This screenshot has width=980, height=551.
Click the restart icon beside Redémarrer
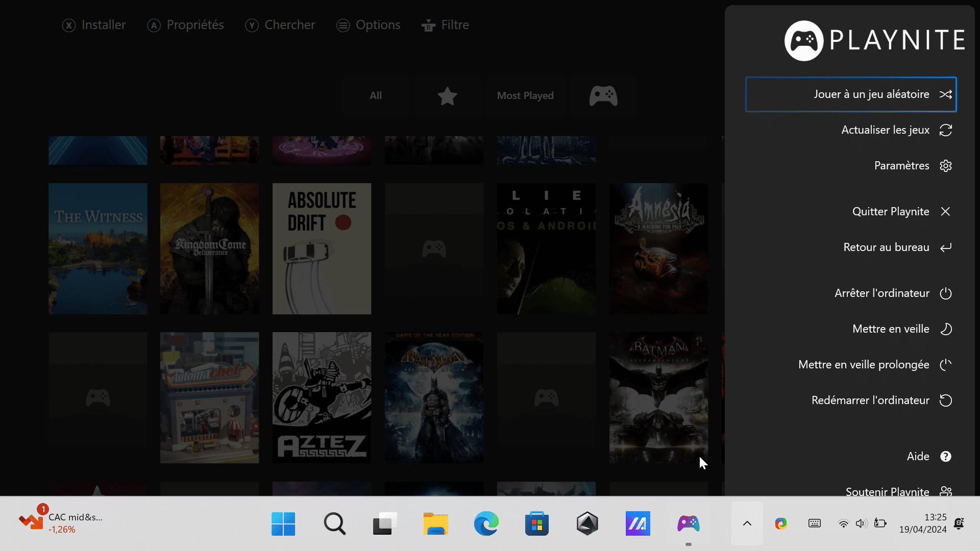coord(946,400)
